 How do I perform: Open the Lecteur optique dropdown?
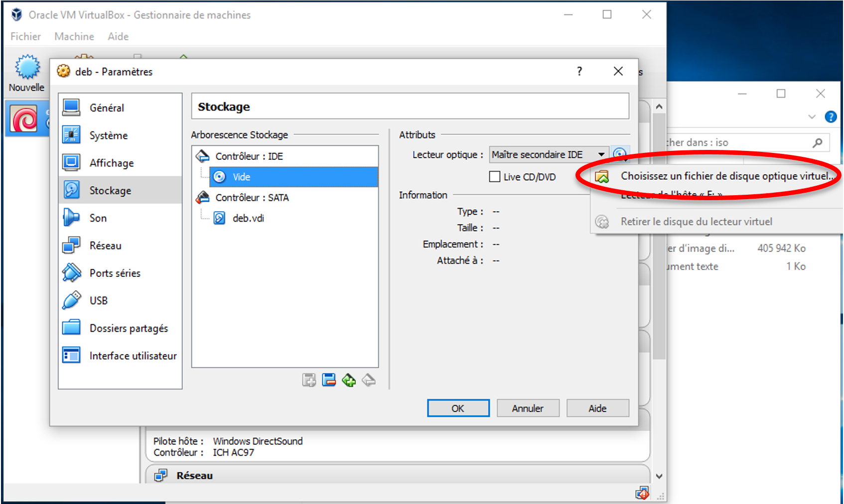point(549,154)
